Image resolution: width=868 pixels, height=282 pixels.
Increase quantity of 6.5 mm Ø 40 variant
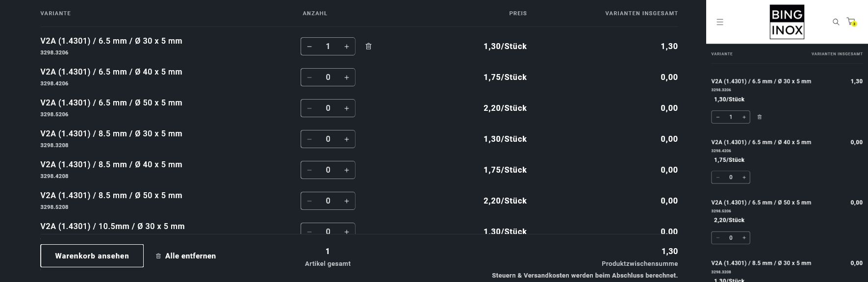[x=347, y=77]
